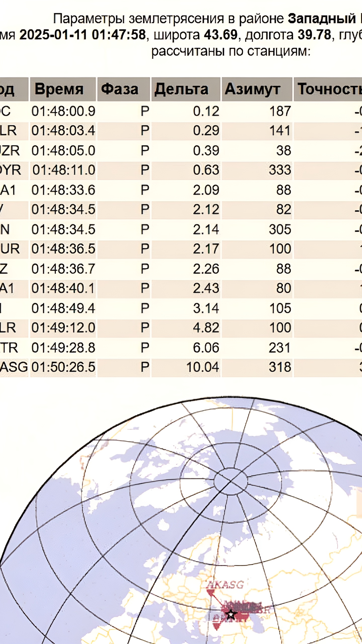Click azimuth value 231
The height and width of the screenshot is (644, 362).
click(x=280, y=348)
